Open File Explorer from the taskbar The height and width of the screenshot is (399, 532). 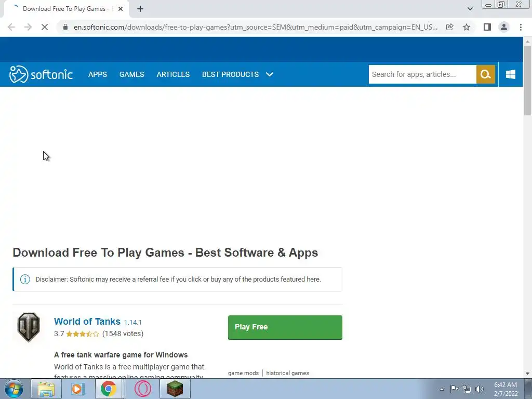pos(46,389)
